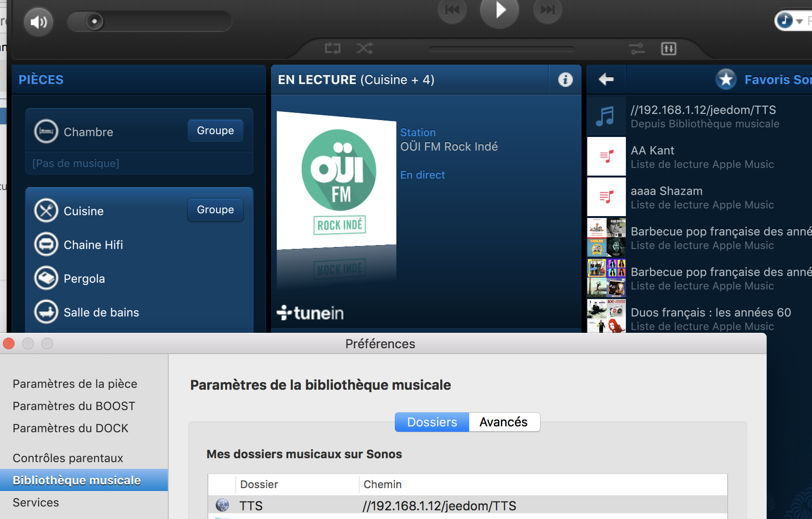This screenshot has height=519, width=812.
Task: Click the PIÈCES panel header
Action: click(139, 80)
